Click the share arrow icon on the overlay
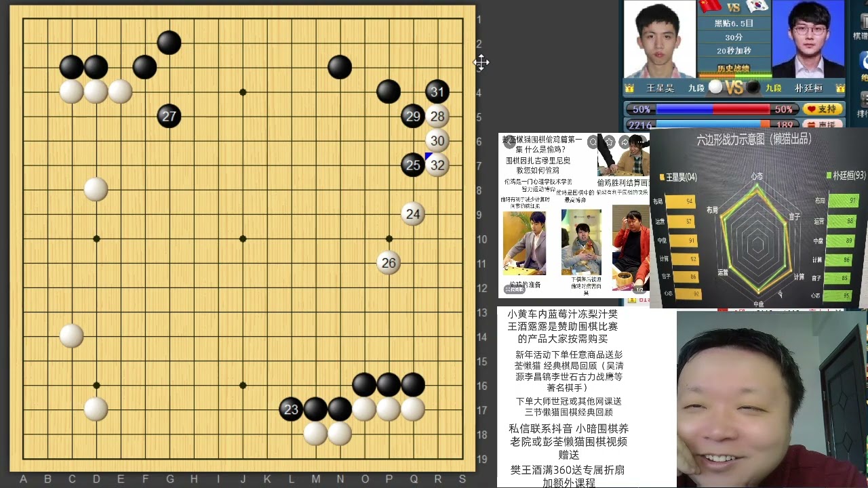The height and width of the screenshot is (488, 868). (x=625, y=142)
